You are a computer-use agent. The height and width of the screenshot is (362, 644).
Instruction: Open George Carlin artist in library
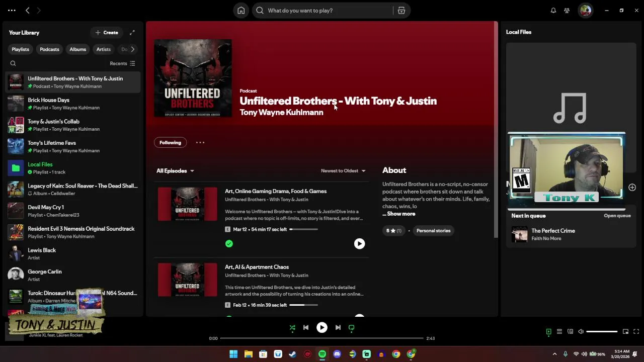pos(73,275)
